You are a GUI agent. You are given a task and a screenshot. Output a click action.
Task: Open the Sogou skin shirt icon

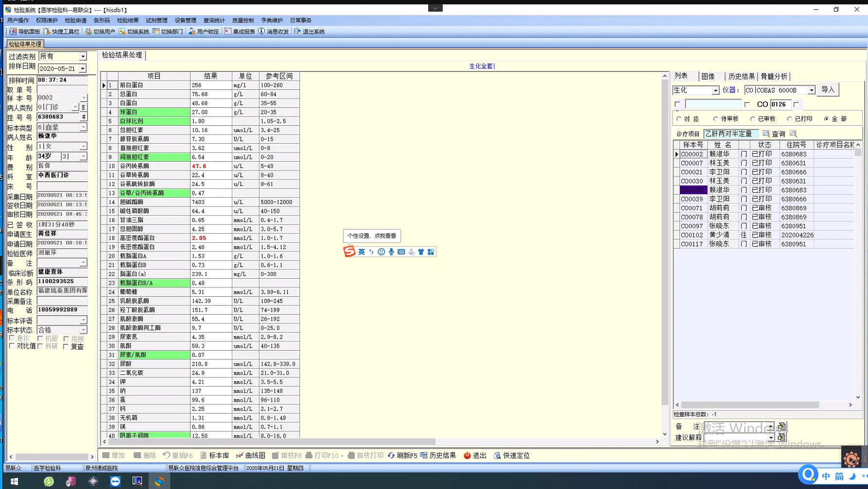coord(421,252)
